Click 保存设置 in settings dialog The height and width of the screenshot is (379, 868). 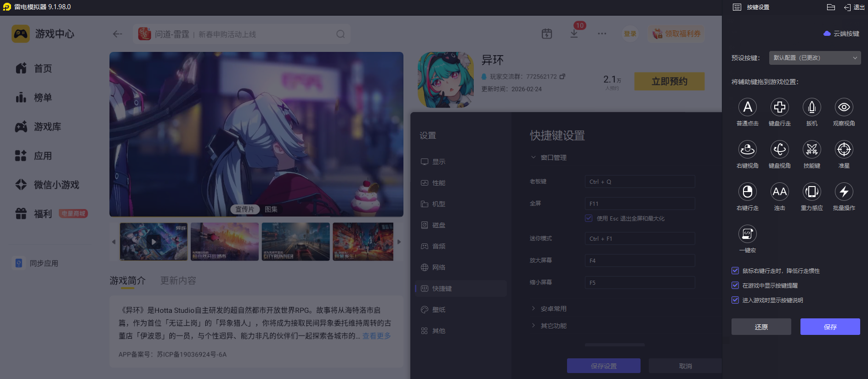(x=604, y=366)
